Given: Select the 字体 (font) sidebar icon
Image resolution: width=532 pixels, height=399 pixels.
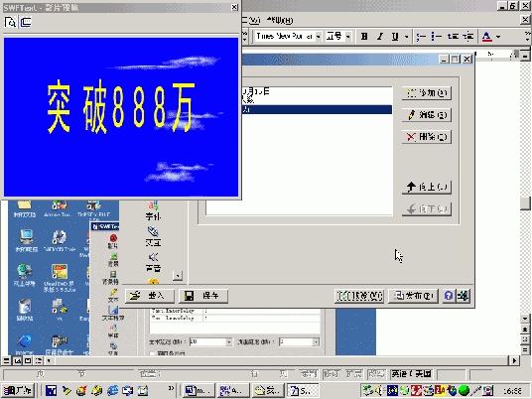Looking at the screenshot, I should (153, 210).
